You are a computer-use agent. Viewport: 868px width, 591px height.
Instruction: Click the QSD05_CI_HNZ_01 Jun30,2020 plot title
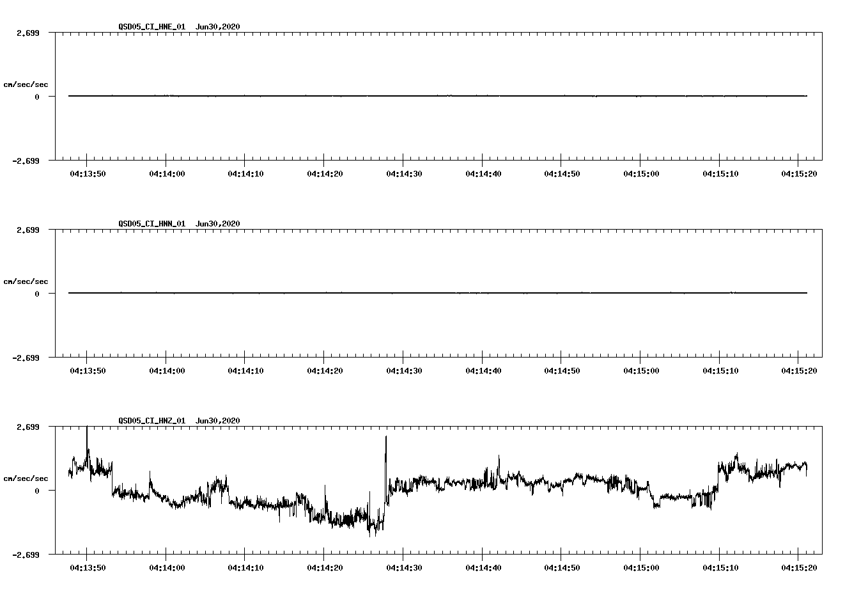pos(179,421)
